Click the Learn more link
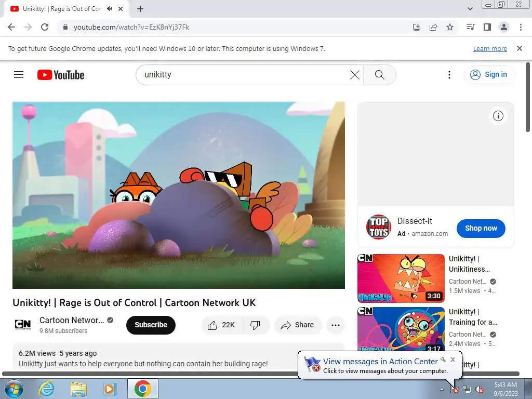 [490, 48]
